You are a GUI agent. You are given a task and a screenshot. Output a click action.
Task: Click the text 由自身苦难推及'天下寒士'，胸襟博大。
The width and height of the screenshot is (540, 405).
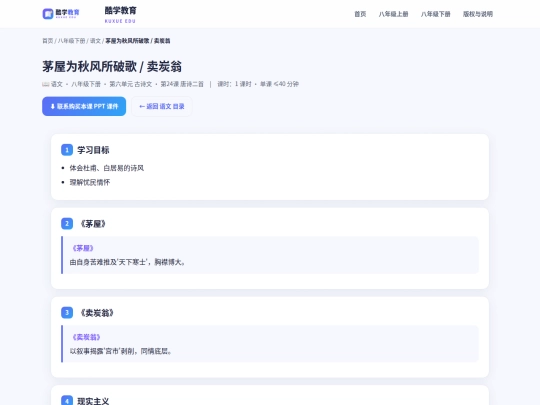pos(128,262)
